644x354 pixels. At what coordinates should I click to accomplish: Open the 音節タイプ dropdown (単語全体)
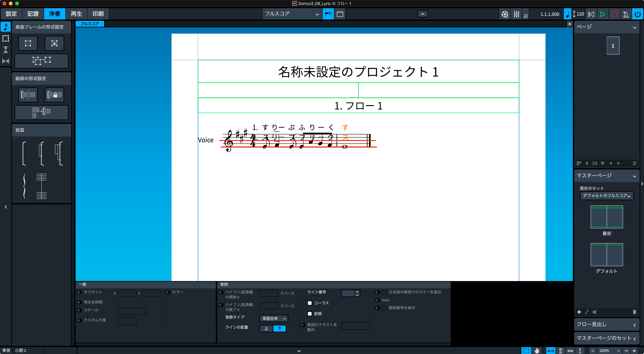click(274, 318)
